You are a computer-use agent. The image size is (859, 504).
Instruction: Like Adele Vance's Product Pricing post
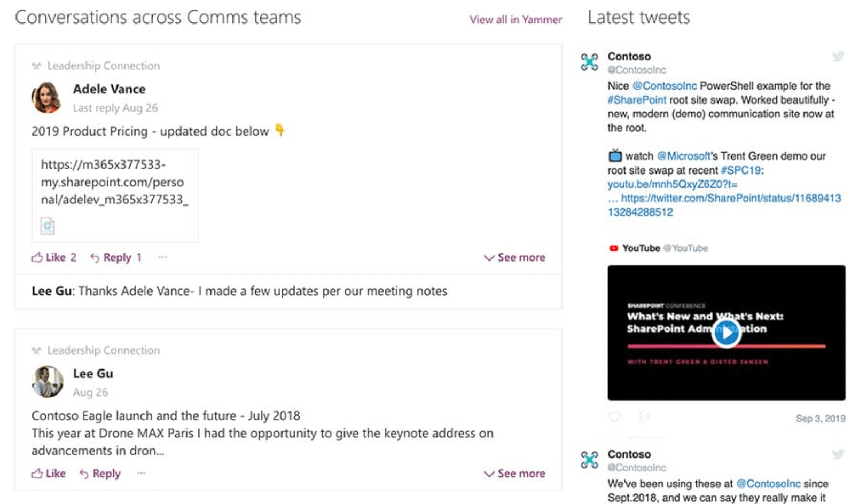coord(53,257)
